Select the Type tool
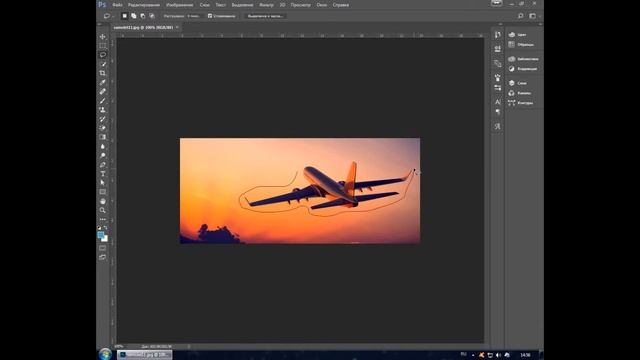The image size is (640, 360). click(x=102, y=174)
